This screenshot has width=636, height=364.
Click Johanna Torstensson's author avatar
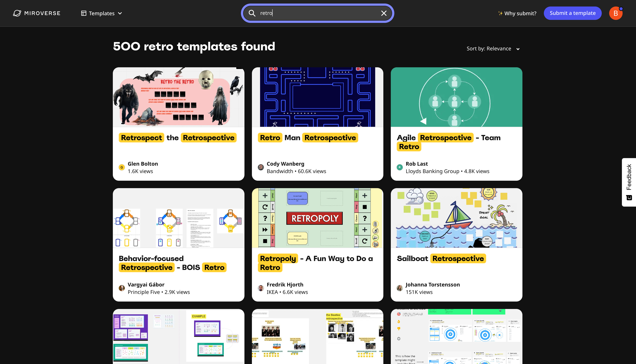400,288
